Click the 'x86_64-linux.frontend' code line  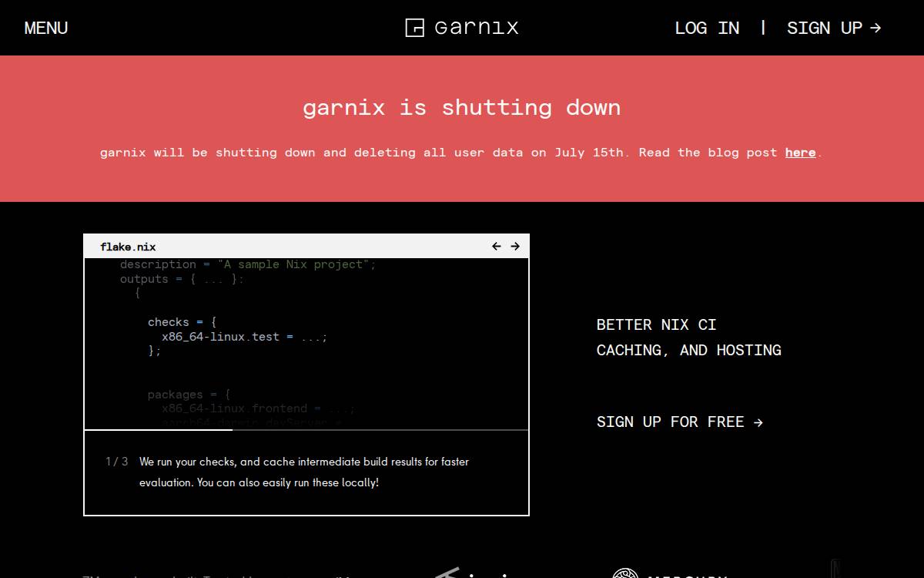[259, 408]
